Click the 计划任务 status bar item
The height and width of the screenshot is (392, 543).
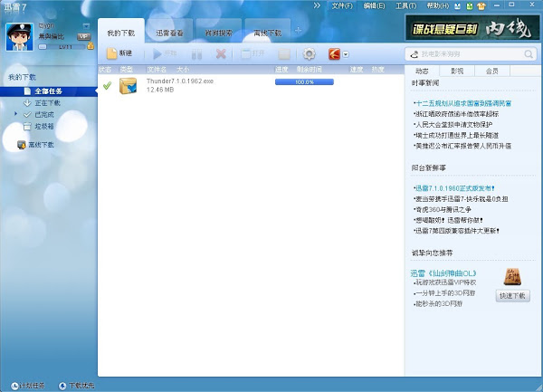click(x=28, y=386)
